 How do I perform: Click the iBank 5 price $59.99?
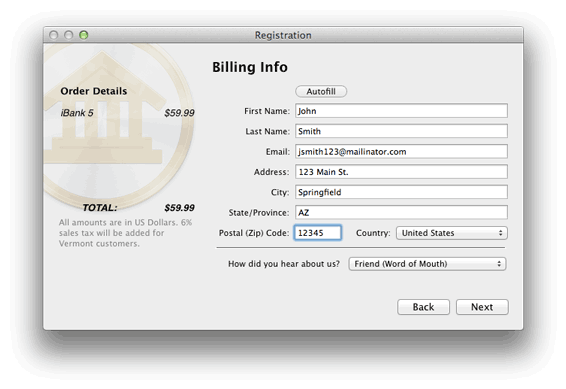pyautogui.click(x=179, y=113)
